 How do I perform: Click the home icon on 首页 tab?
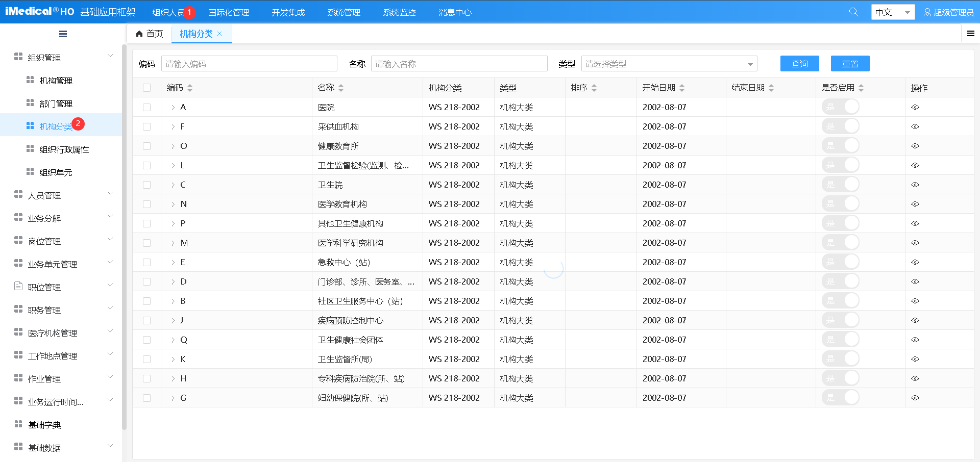(139, 34)
